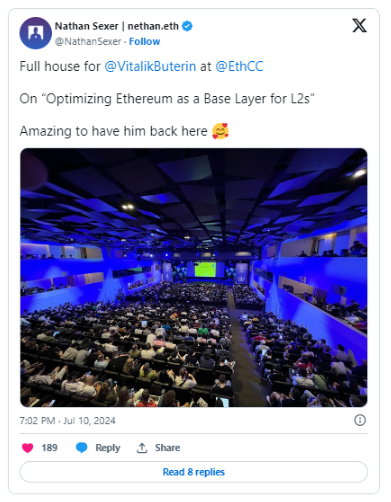Click the Share text label
Viewport: 391px width, 502px height.
(x=167, y=448)
